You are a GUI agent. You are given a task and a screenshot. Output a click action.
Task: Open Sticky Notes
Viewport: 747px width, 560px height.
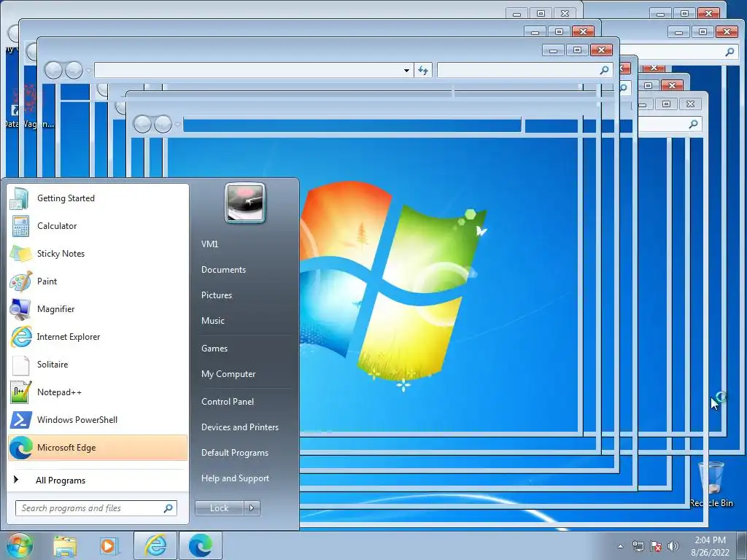point(98,253)
